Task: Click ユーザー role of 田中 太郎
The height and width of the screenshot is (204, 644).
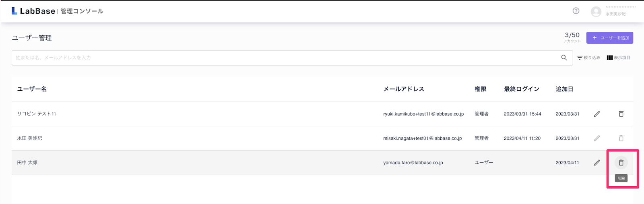Action: coord(484,163)
